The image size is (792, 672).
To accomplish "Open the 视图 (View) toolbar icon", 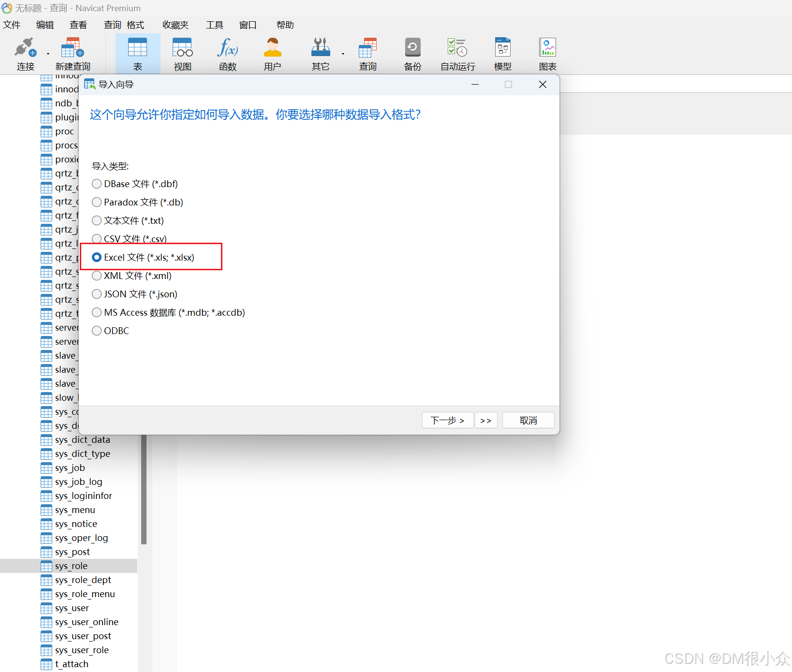I will pyautogui.click(x=182, y=54).
